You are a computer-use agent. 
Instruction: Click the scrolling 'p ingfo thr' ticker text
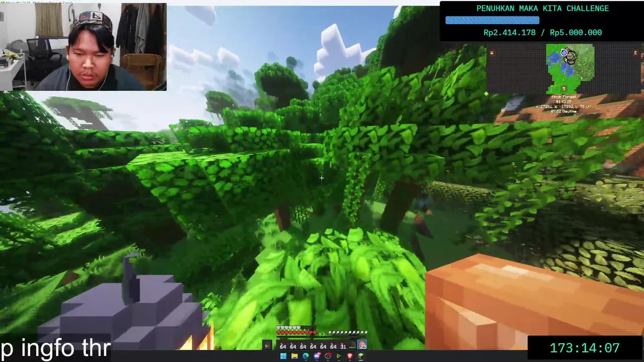[55, 348]
